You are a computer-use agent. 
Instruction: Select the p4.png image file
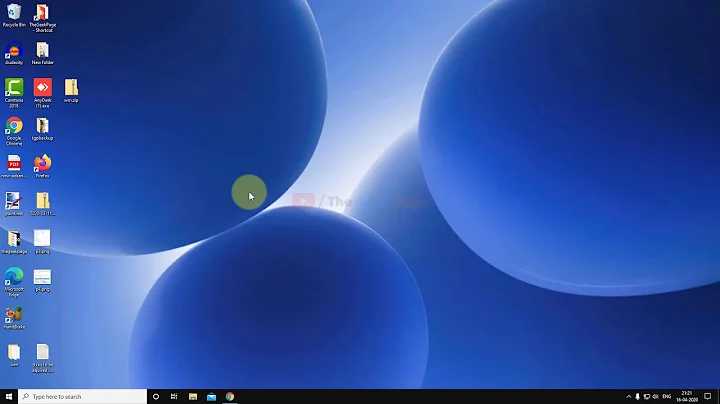pyautogui.click(x=43, y=280)
